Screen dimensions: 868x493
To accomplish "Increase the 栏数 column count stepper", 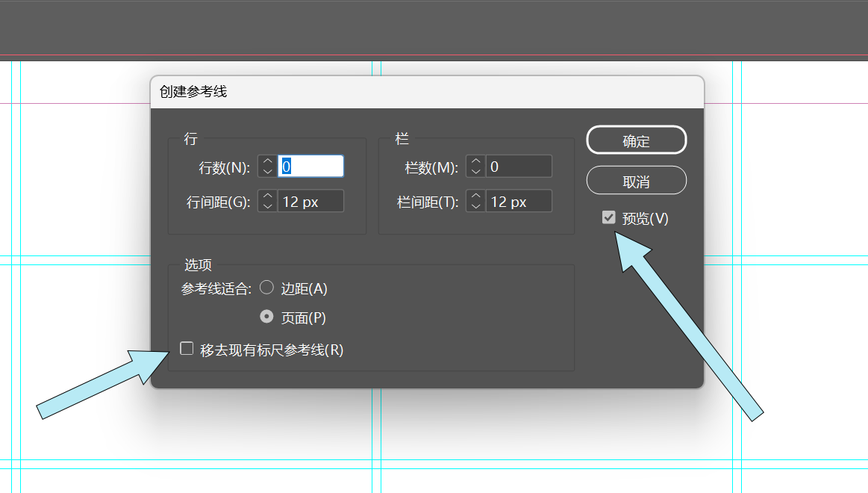I will tap(475, 161).
